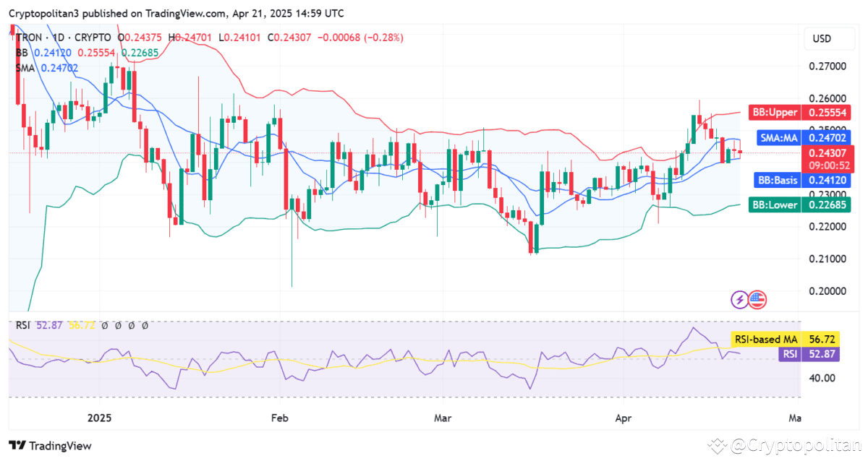Click the purple lightning bolt icon

coord(740,299)
